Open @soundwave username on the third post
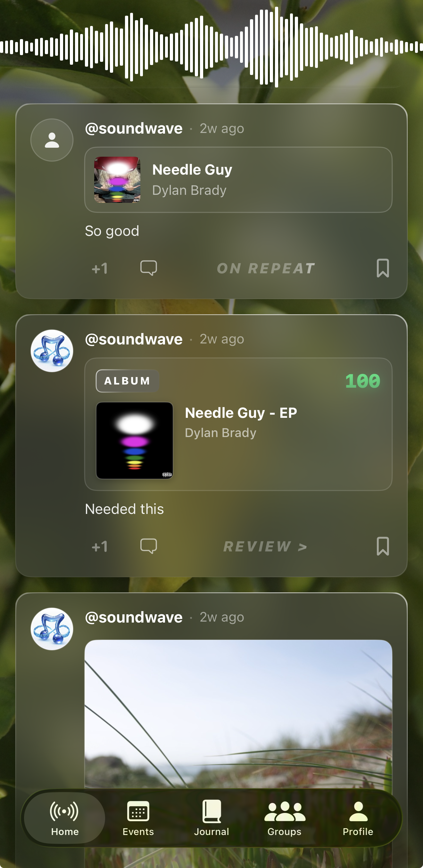The image size is (423, 868). click(134, 617)
